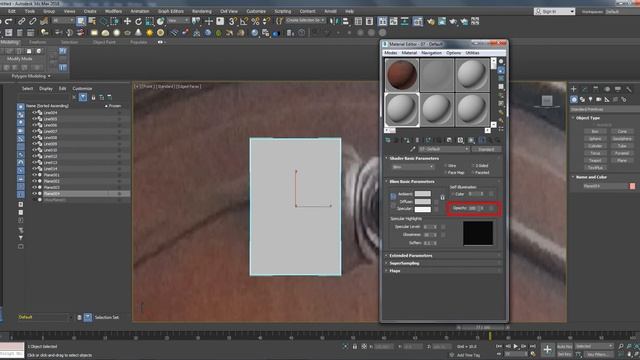640x360 pixels.
Task: Toggle the Ambient-Diffuse color lock button
Action: [x=393, y=197]
